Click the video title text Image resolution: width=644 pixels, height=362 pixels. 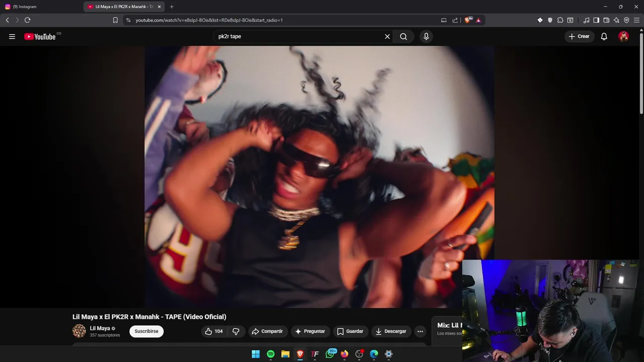click(x=149, y=317)
